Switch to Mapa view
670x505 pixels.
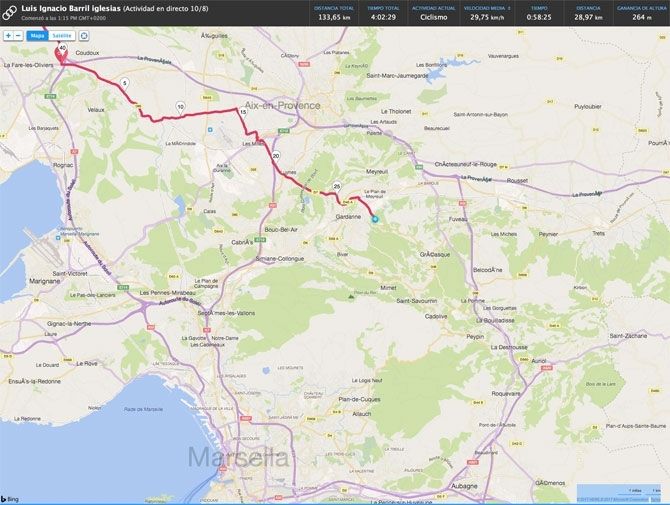[x=37, y=35]
